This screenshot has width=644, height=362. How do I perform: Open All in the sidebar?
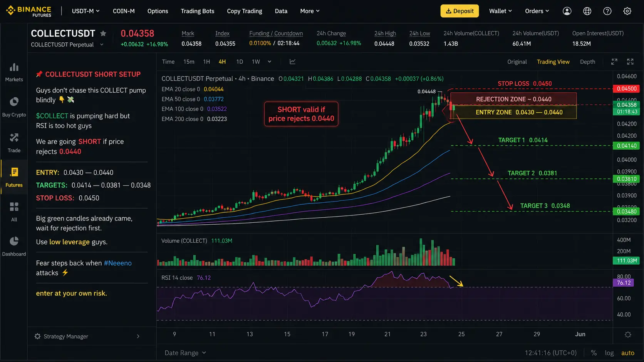pyautogui.click(x=14, y=212)
